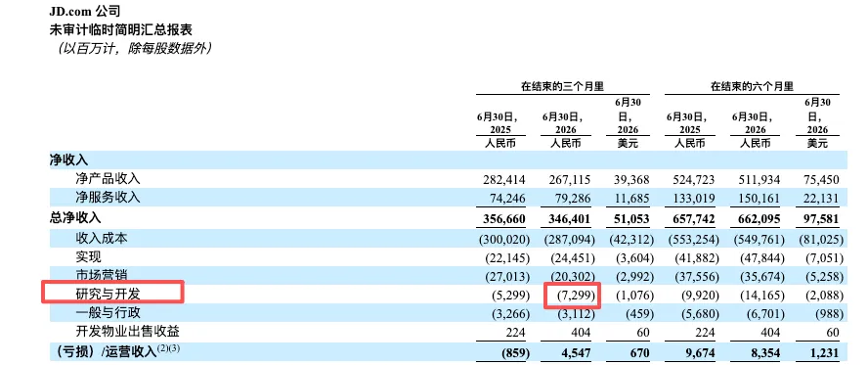Screen dimensions: 868x365
Task: Select the cell showing 79,286
Action: pos(574,199)
